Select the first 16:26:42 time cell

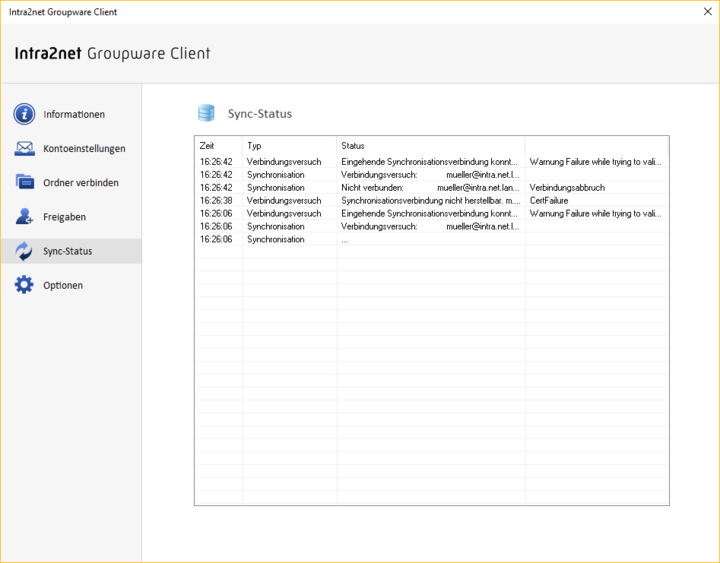point(216,162)
